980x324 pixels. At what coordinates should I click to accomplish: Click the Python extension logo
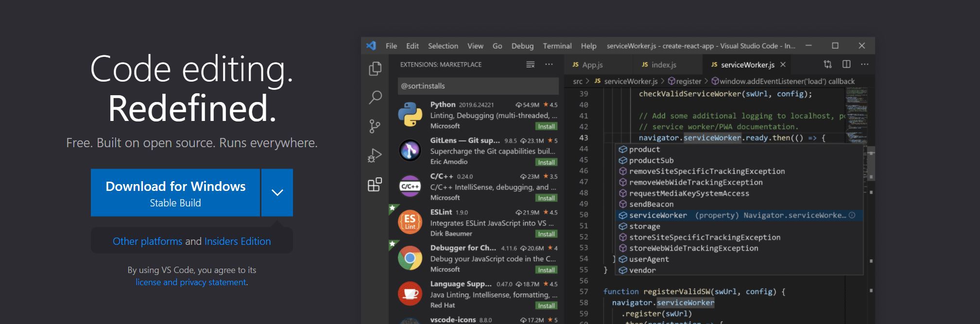click(x=410, y=115)
